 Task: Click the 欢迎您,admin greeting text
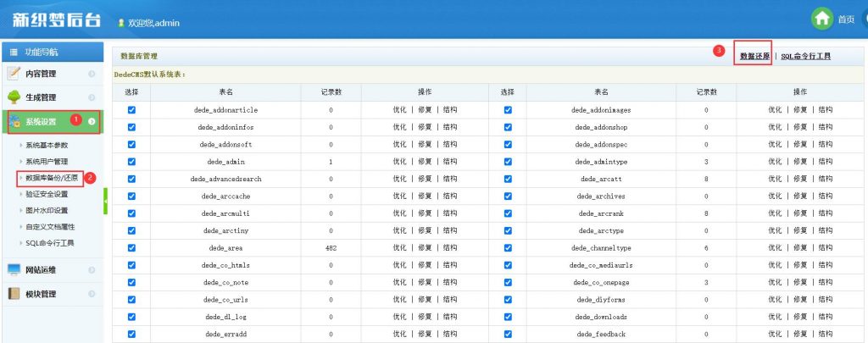coord(154,23)
